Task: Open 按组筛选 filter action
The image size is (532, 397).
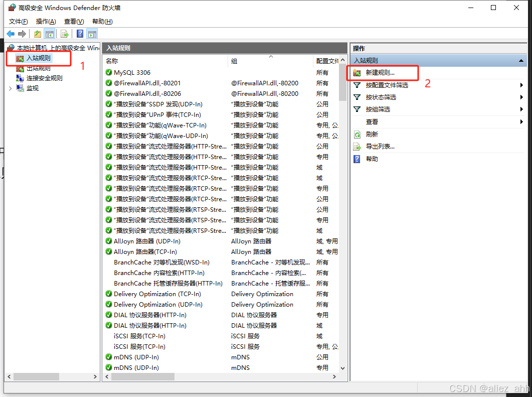Action: (x=378, y=109)
